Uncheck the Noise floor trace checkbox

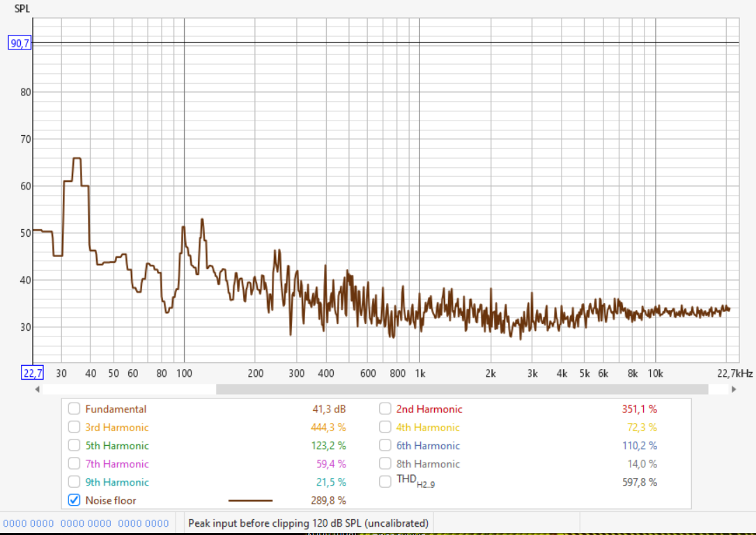pyautogui.click(x=74, y=500)
